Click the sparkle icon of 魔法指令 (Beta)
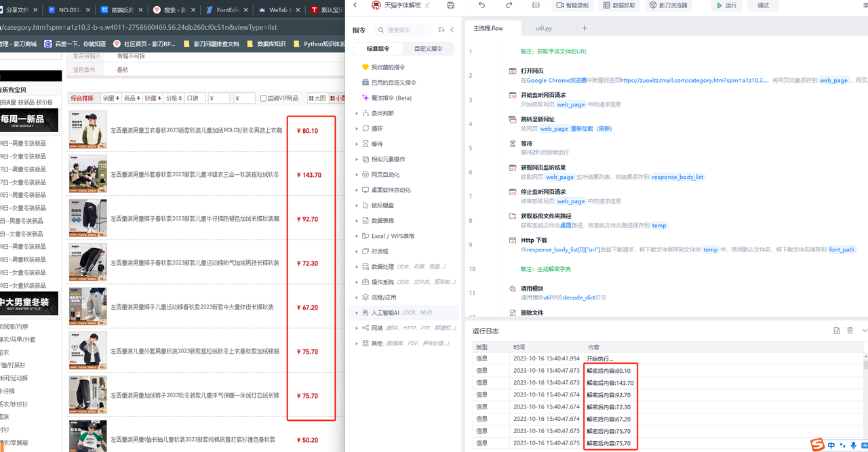868x452 pixels. (366, 98)
